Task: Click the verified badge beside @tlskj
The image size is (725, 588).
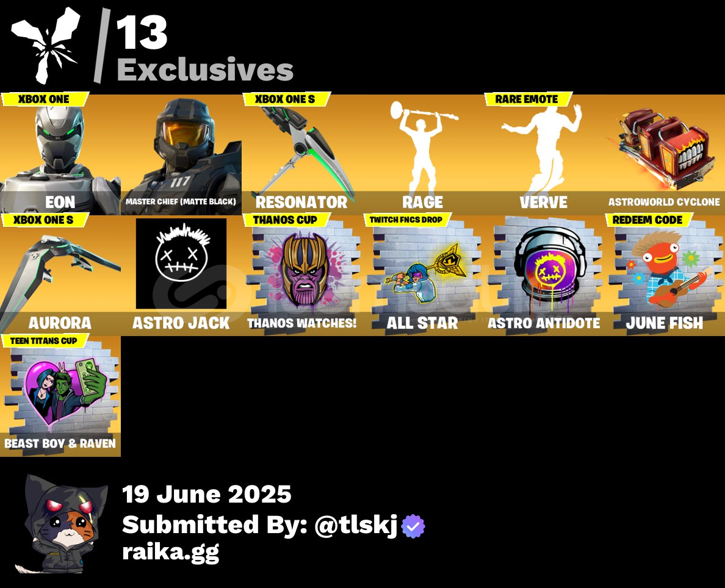Action: (413, 526)
